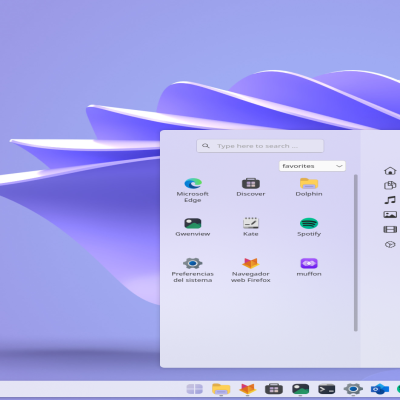Screen dimensions: 400x400
Task: Open Videos folder sidebar icon
Action: point(390,229)
